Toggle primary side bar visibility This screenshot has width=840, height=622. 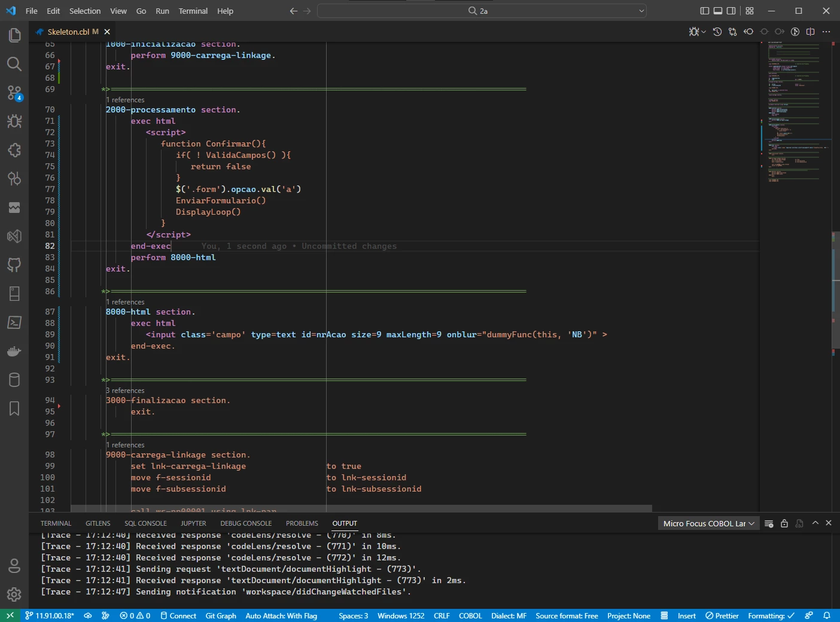tap(705, 11)
